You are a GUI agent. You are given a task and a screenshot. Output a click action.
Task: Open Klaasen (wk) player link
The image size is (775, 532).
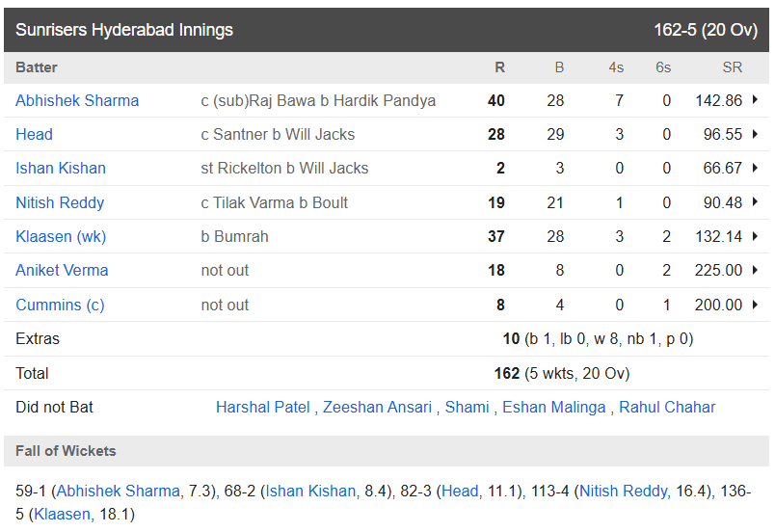[x=61, y=237]
